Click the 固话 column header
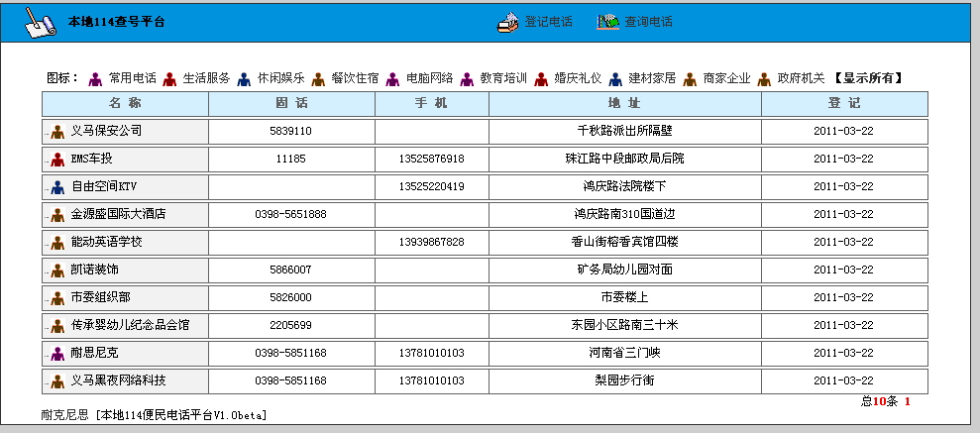The height and width of the screenshot is (433, 980). 291,104
